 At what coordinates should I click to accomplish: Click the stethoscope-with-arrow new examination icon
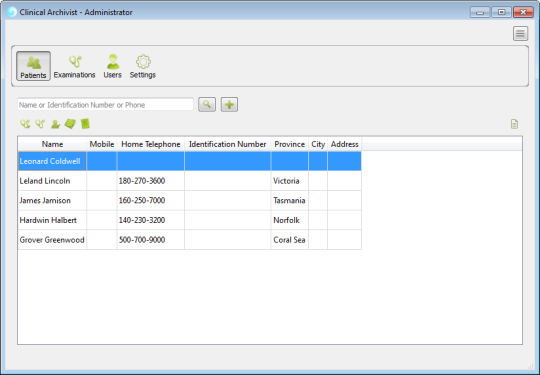(x=25, y=124)
